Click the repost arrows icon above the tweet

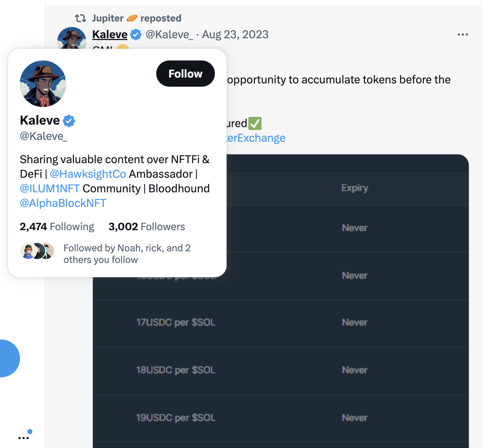[x=80, y=18]
